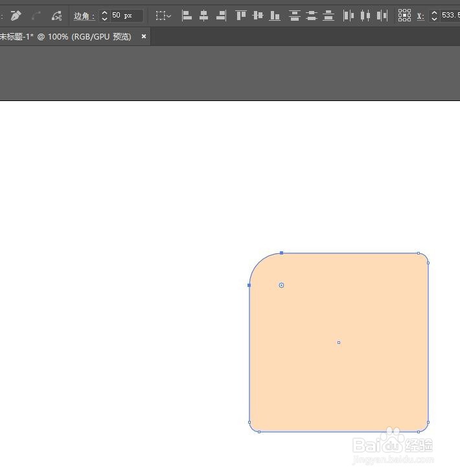460x476 pixels.
Task: Click the X position value field
Action: [x=450, y=16]
